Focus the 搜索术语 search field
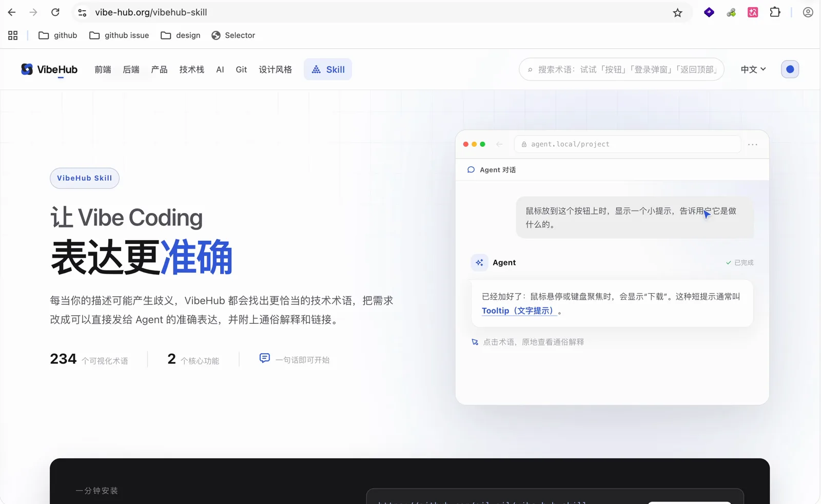This screenshot has width=821, height=504. click(x=621, y=69)
